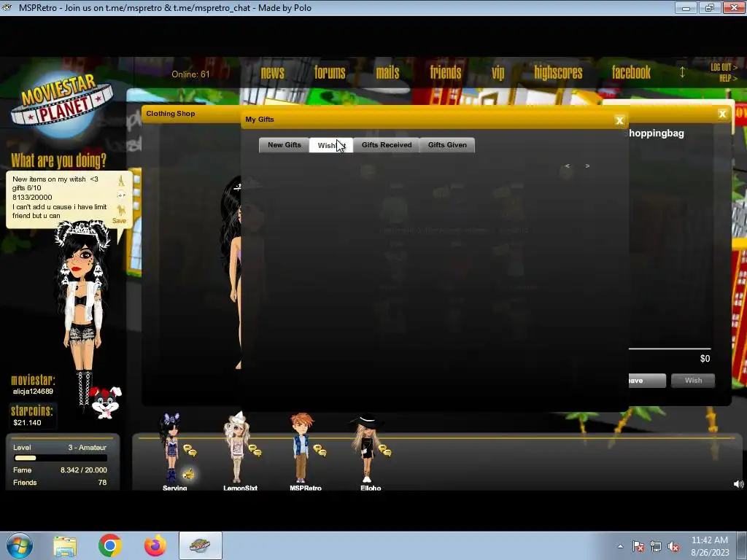Viewport: 747px width, 560px height.
Task: Open chat with friend LemonSixt
Action: point(255,451)
